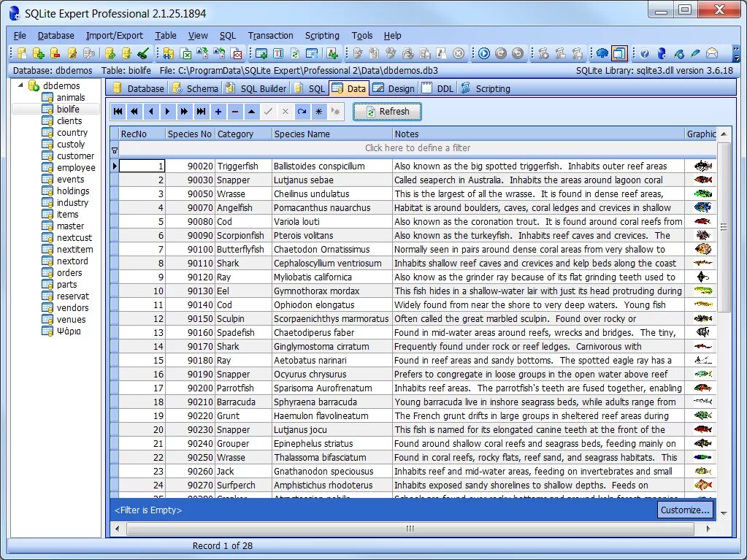Open the Tools menu
Screen dimensions: 747x560
[x=362, y=36]
